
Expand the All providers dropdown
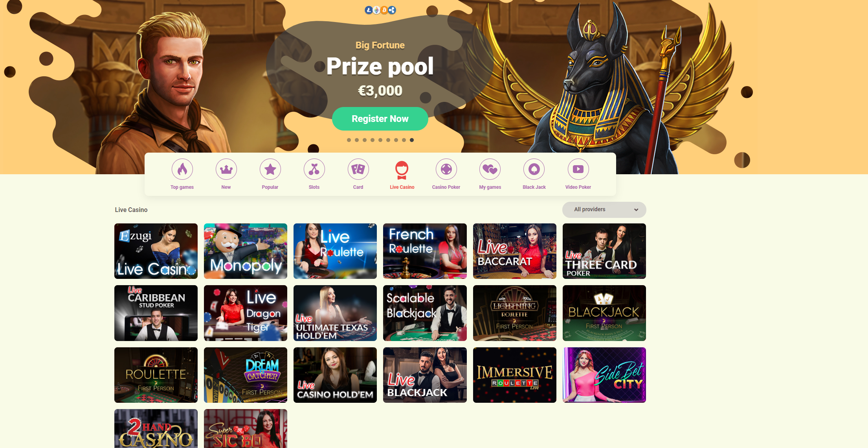point(604,210)
